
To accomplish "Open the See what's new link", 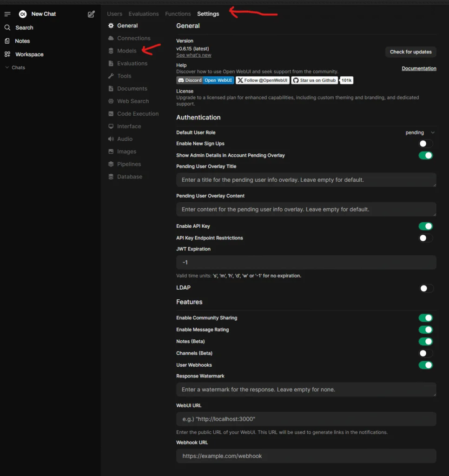I will (x=194, y=55).
